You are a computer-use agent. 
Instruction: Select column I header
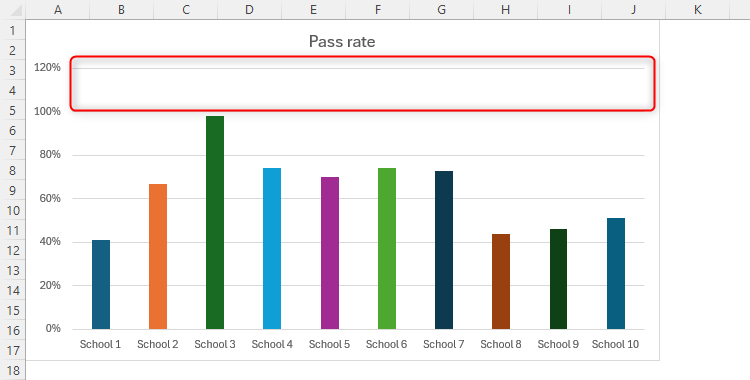[x=570, y=10]
